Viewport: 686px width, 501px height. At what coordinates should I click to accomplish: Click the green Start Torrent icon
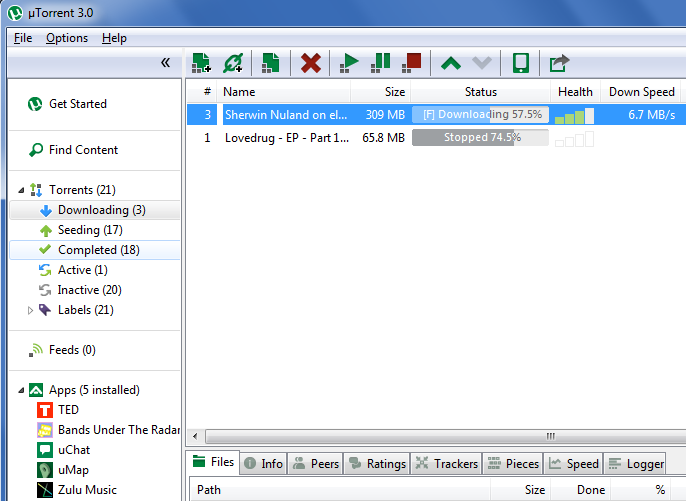click(349, 63)
